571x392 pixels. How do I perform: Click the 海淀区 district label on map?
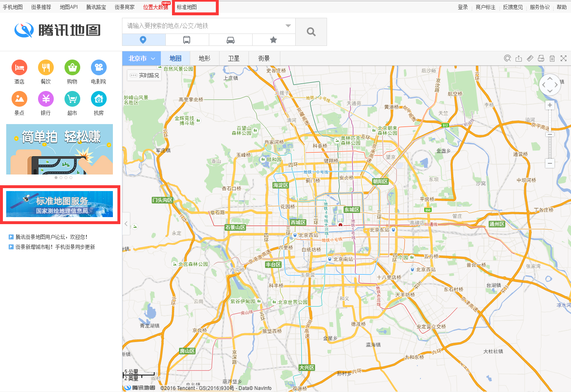click(x=281, y=185)
